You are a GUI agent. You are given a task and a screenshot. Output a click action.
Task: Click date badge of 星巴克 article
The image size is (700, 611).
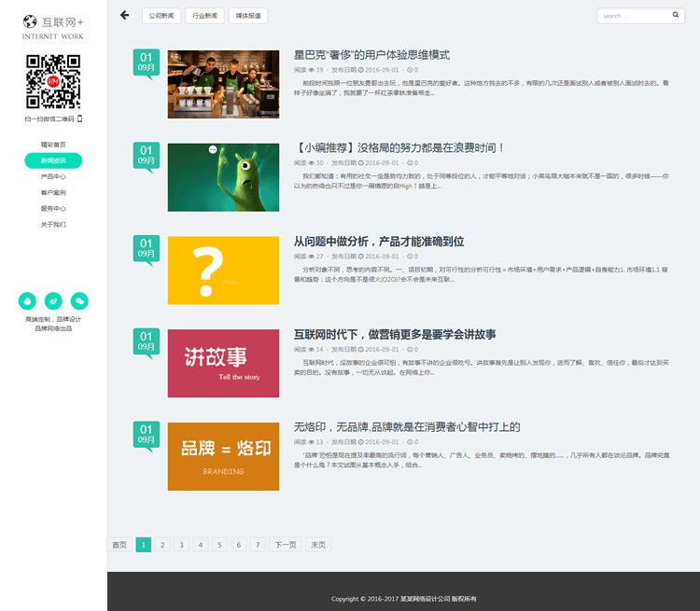pyautogui.click(x=147, y=62)
